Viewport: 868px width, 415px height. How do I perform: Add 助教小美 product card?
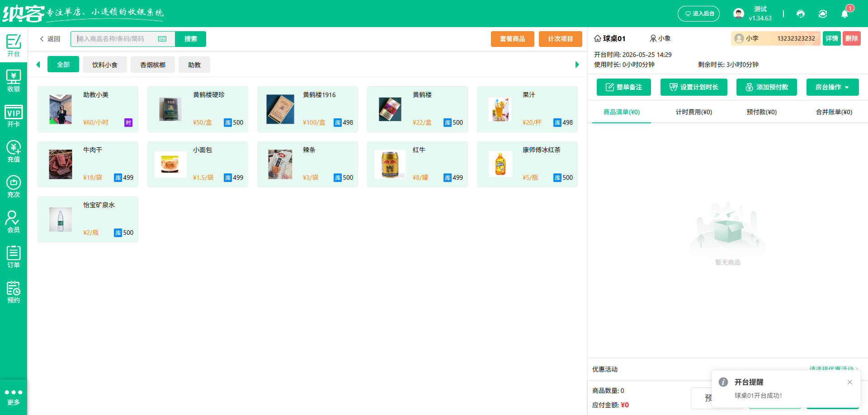(x=88, y=109)
